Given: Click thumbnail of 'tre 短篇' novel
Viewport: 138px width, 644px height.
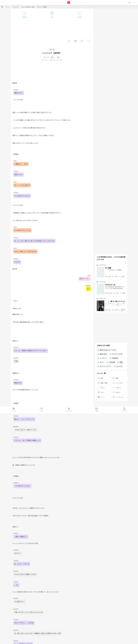Looking at the screenshot, I should click(100, 272).
